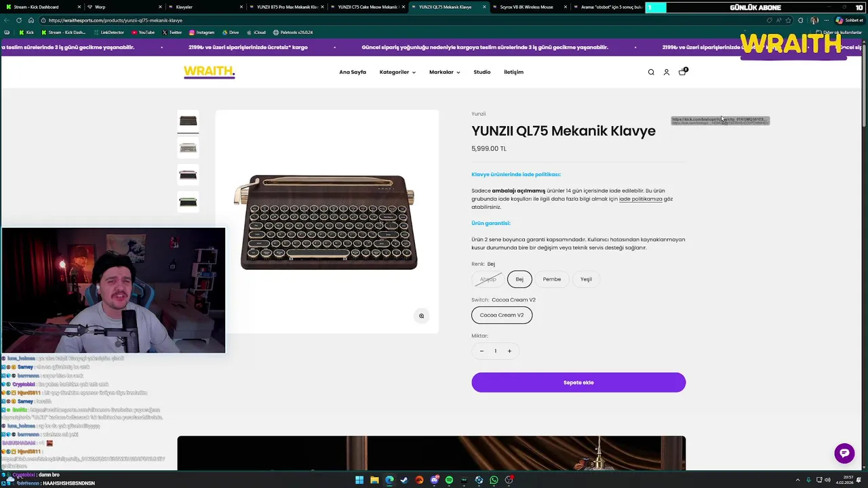Select the Yeşil color option

tap(586, 279)
